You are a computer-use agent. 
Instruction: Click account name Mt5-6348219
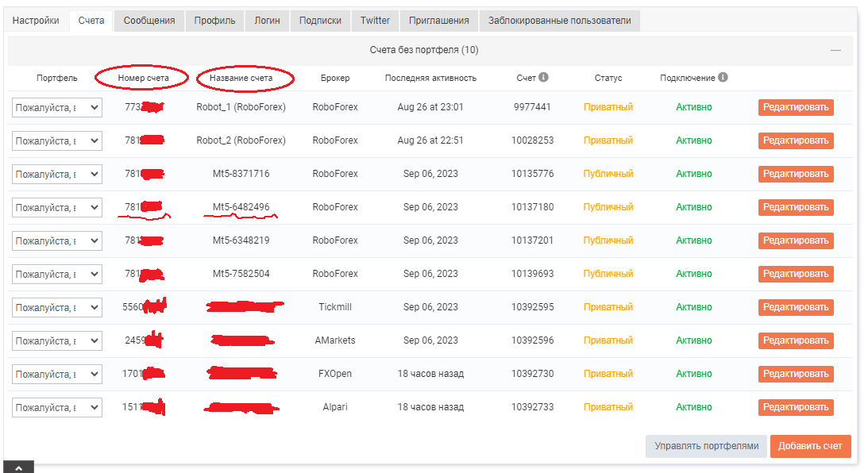click(241, 240)
